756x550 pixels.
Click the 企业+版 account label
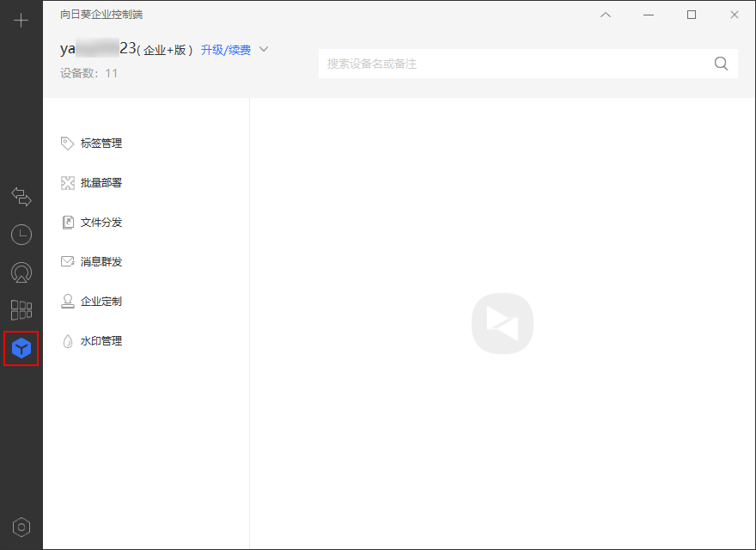click(165, 50)
